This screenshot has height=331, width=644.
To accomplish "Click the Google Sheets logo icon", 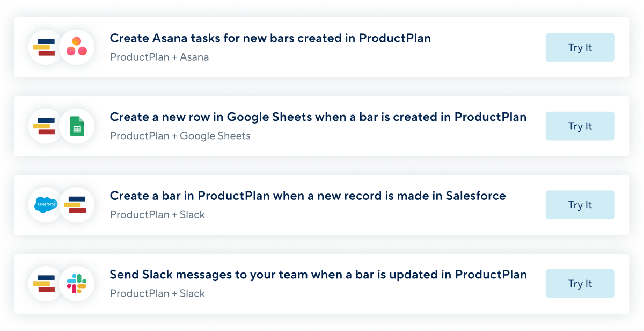I will [77, 126].
